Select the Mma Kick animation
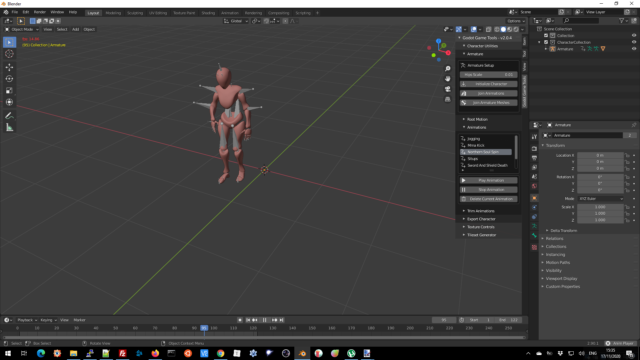The image size is (640, 360). [486, 145]
